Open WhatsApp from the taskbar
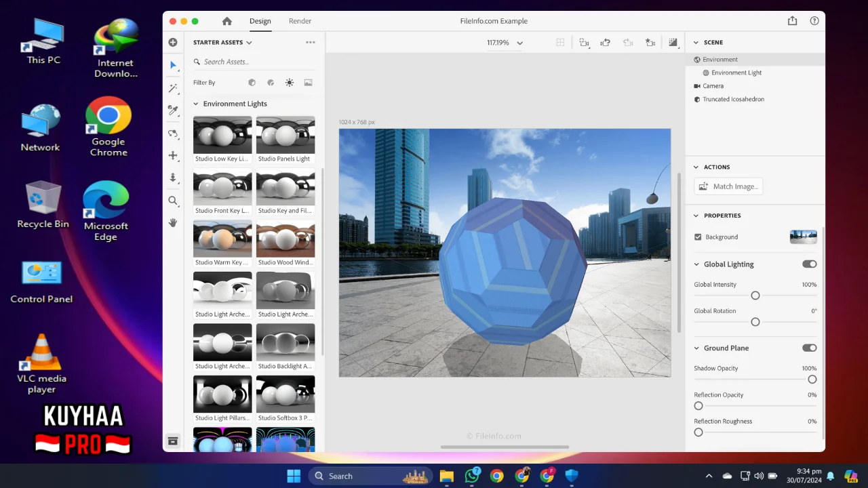This screenshot has height=488, width=868. pyautogui.click(x=472, y=476)
